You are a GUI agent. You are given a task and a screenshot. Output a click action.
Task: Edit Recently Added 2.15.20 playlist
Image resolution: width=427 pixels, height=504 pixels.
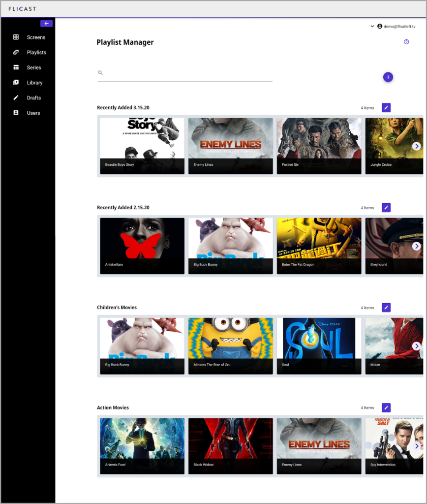(x=386, y=208)
